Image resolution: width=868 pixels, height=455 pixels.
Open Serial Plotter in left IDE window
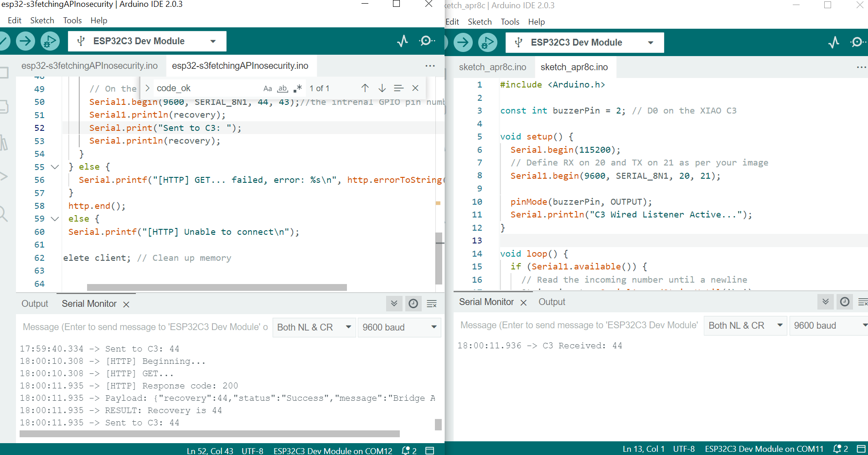402,41
